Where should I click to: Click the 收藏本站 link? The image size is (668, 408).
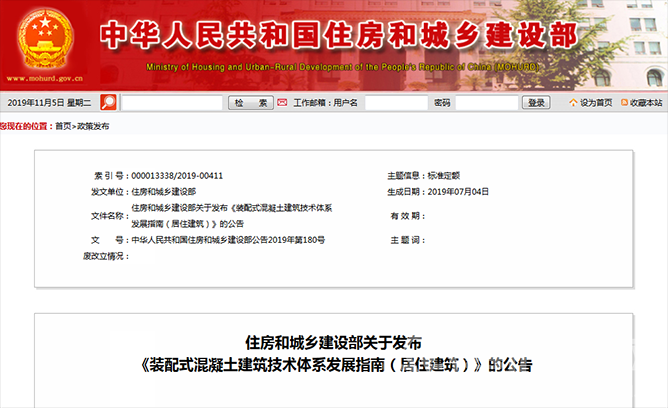pyautogui.click(x=646, y=103)
